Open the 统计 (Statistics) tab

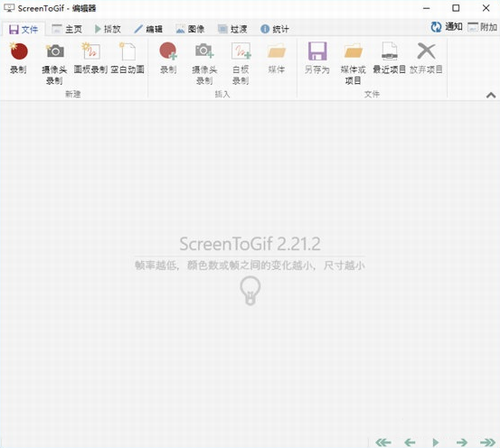point(274,29)
